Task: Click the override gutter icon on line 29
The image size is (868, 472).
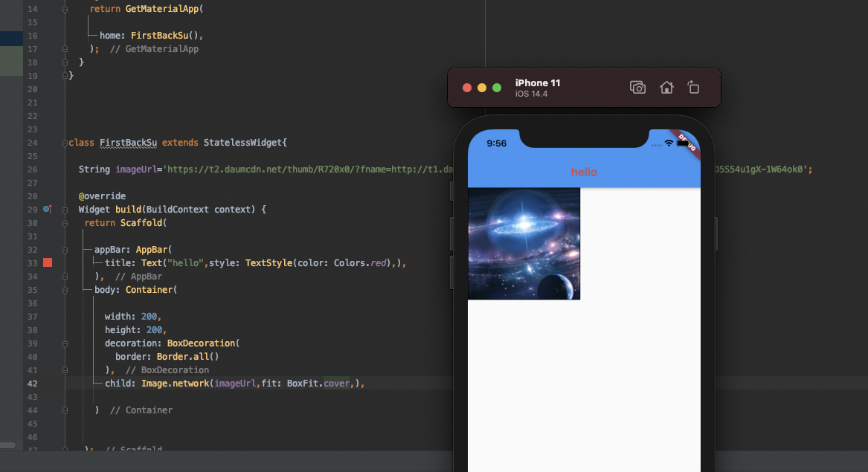Action: click(48, 209)
